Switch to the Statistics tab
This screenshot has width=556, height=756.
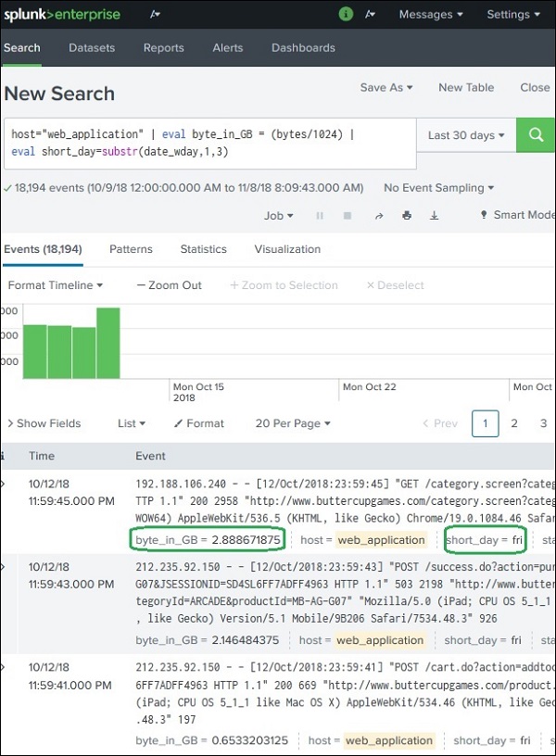coord(203,249)
